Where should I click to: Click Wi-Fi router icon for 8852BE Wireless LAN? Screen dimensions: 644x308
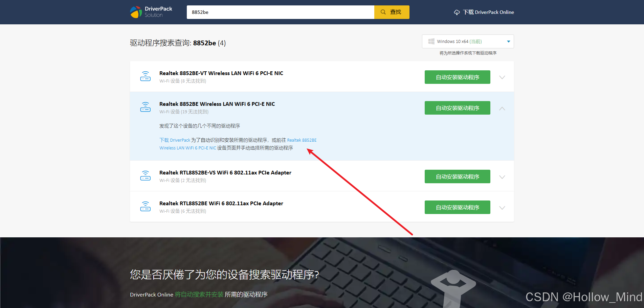point(146,107)
